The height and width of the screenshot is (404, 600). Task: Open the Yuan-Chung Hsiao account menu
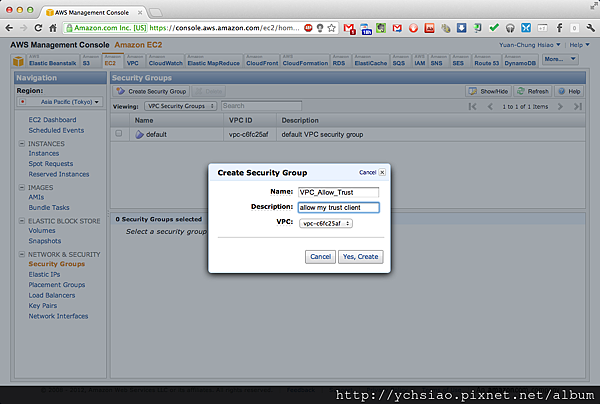tap(530, 45)
